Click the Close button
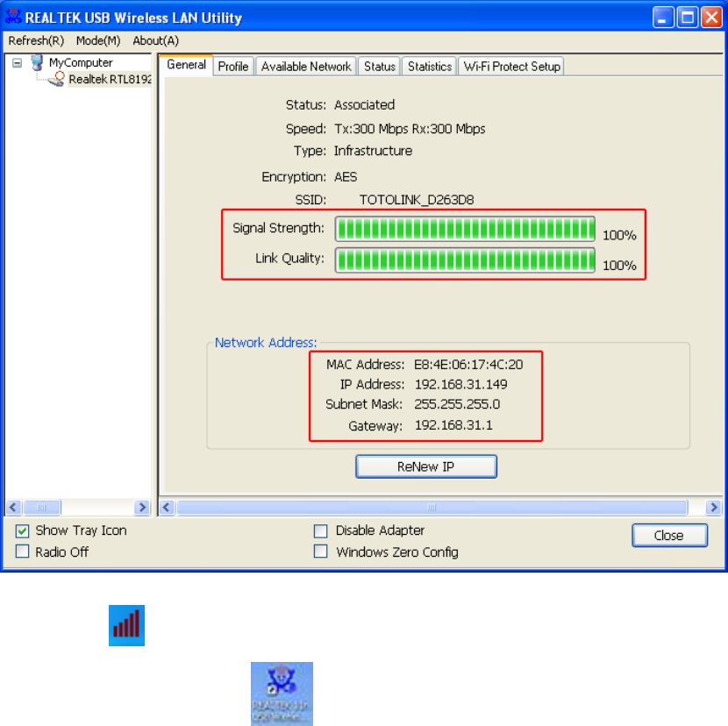This screenshot has height=726, width=728. (669, 536)
